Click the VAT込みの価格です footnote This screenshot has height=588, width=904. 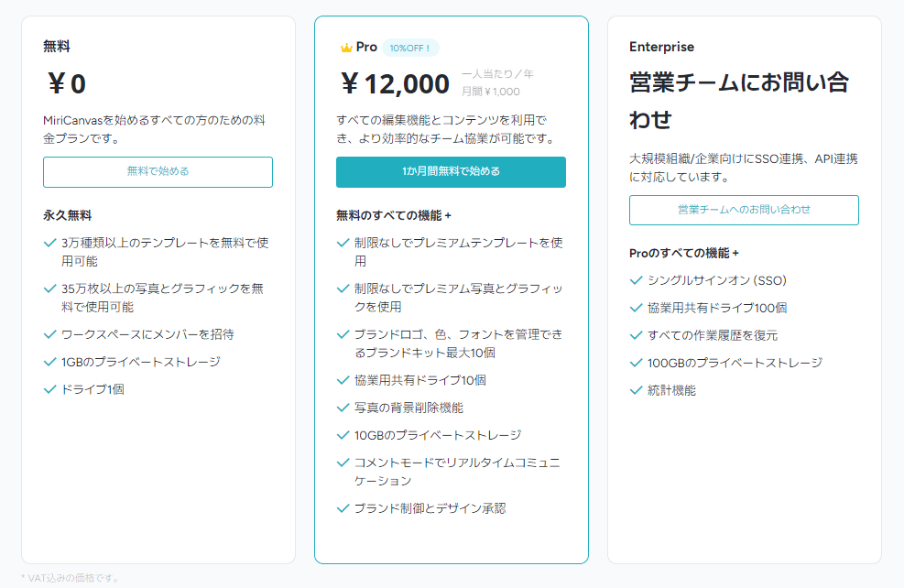coord(70,578)
